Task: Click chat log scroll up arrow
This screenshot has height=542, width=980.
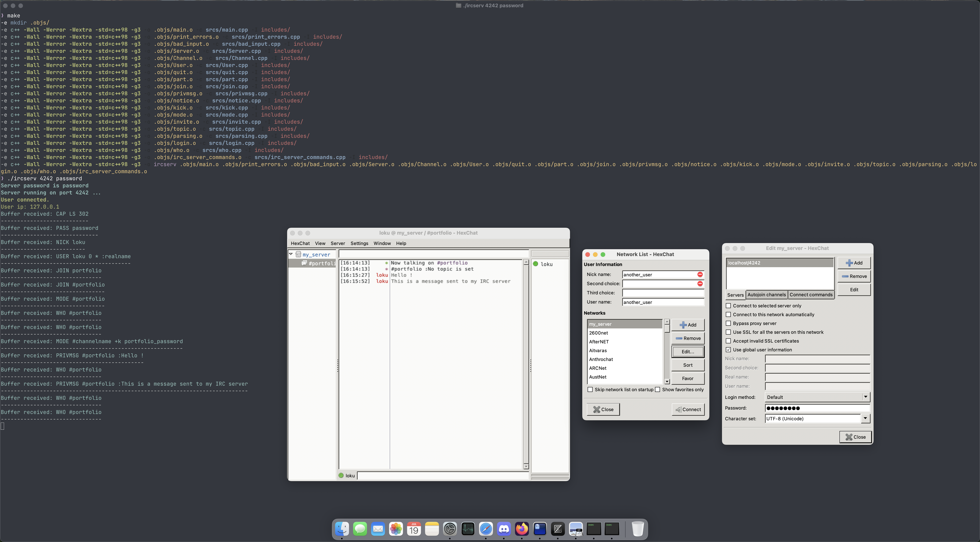Action: tap(526, 262)
